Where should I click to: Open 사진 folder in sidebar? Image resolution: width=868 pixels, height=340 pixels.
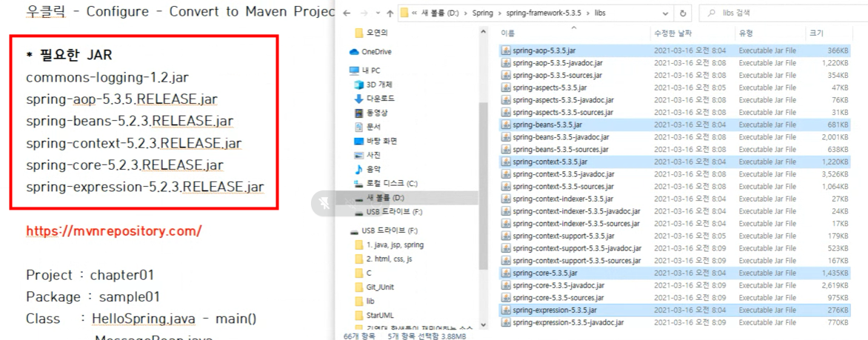click(x=367, y=155)
